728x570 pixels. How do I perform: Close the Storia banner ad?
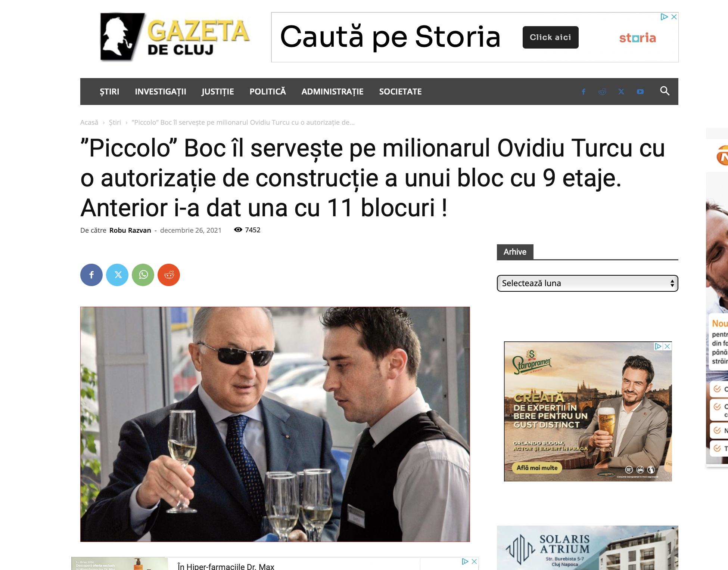click(674, 17)
